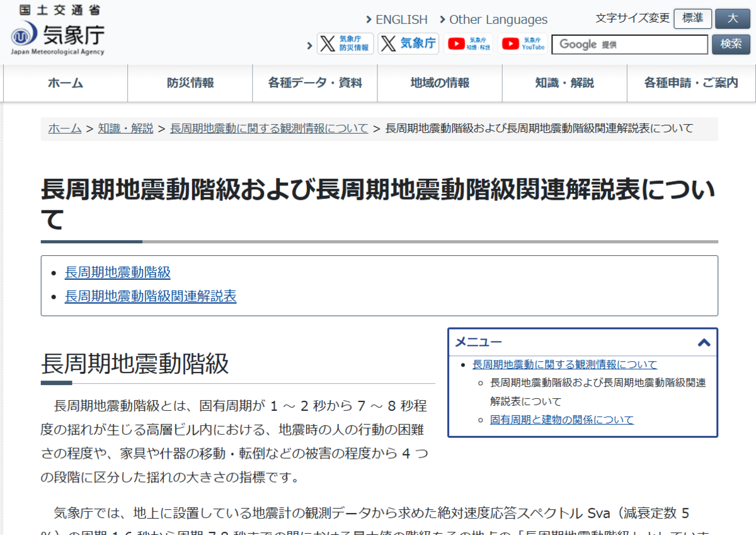This screenshot has height=535, width=756.
Task: Set font size to 標準
Action: [x=692, y=18]
